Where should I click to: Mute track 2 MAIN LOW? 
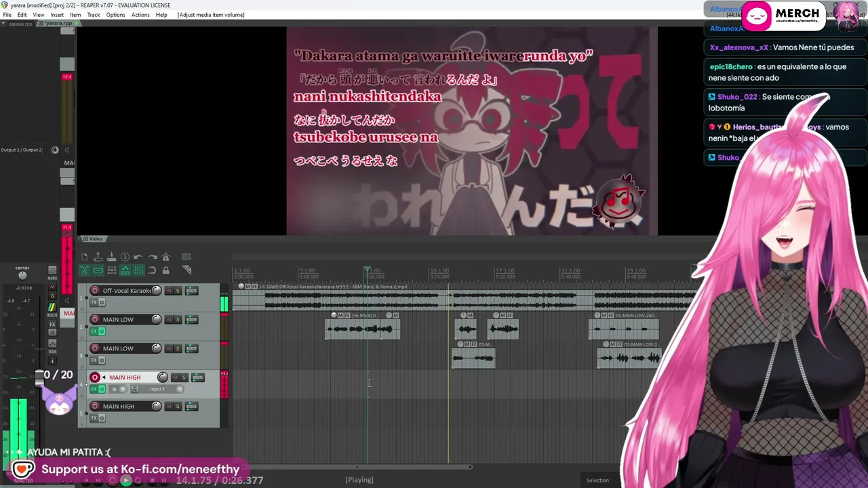click(x=169, y=320)
